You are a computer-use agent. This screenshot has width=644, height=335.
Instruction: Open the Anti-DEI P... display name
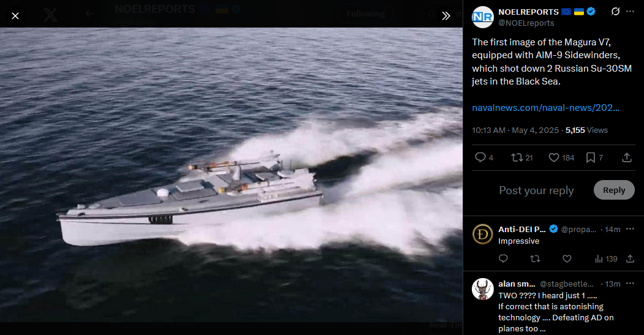click(521, 229)
